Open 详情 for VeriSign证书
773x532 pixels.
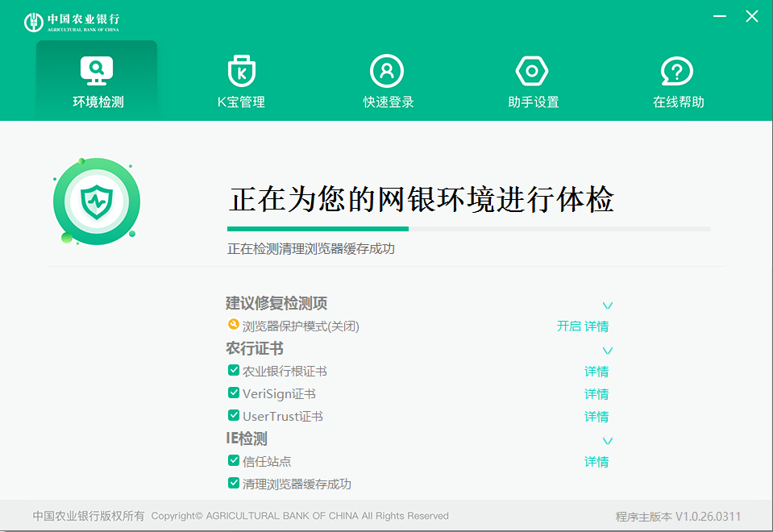pyautogui.click(x=596, y=394)
